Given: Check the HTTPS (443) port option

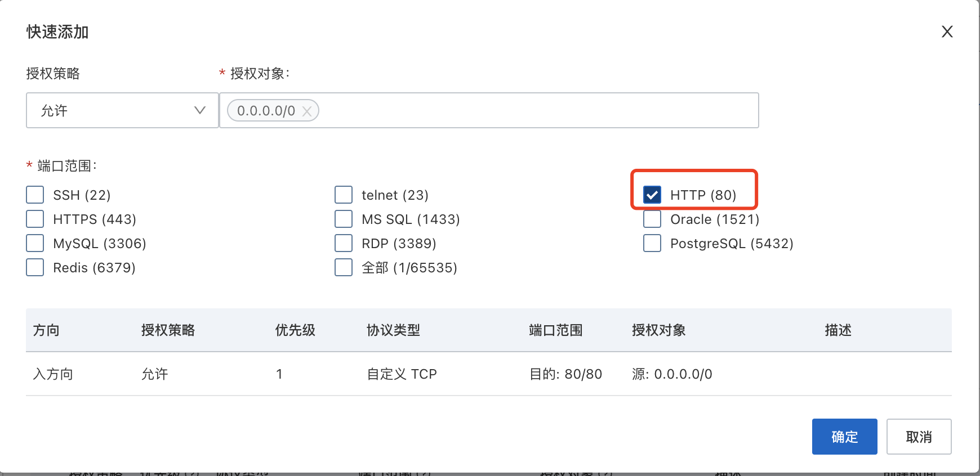Looking at the screenshot, I should click(x=35, y=219).
